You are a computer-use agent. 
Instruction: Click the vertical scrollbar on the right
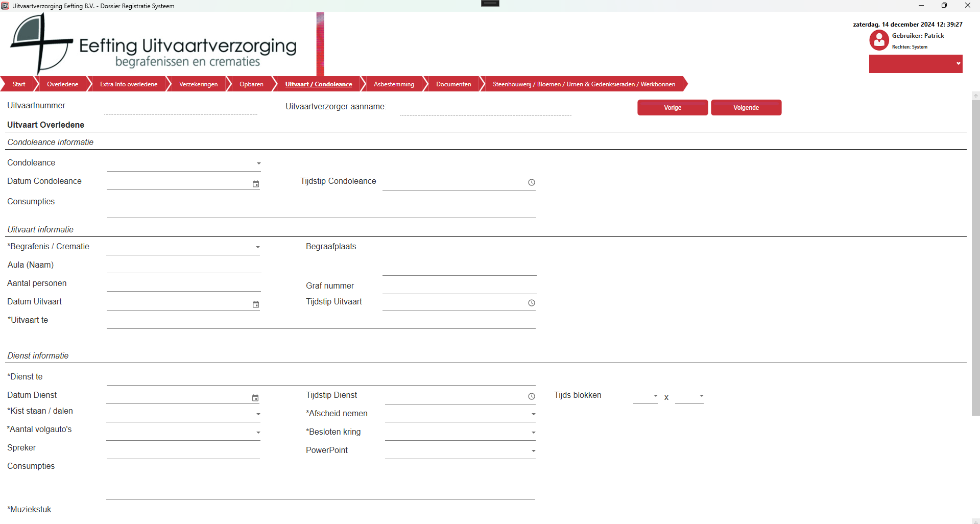click(975, 255)
